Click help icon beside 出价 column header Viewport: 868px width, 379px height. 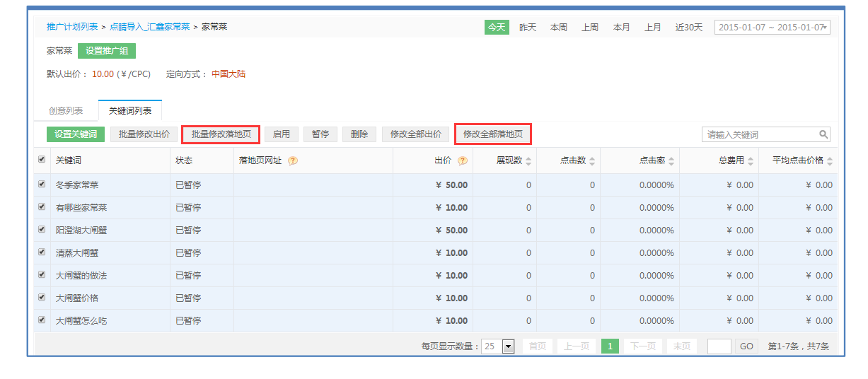[x=463, y=161]
